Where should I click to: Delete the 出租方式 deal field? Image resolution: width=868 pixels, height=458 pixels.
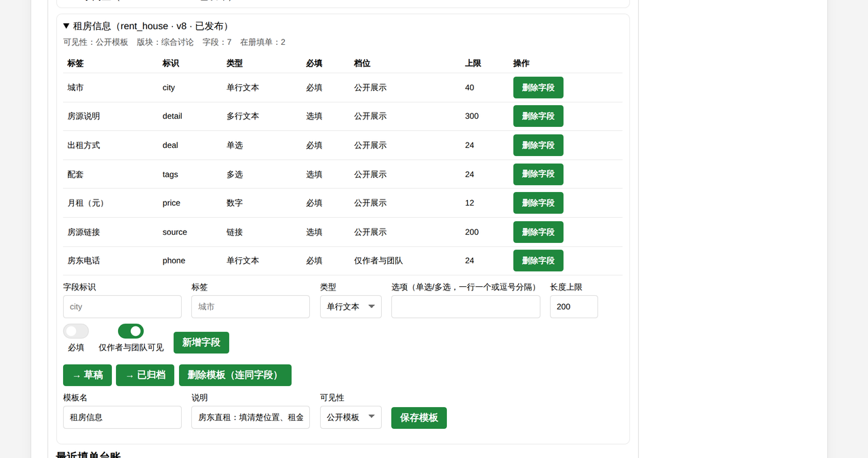538,145
